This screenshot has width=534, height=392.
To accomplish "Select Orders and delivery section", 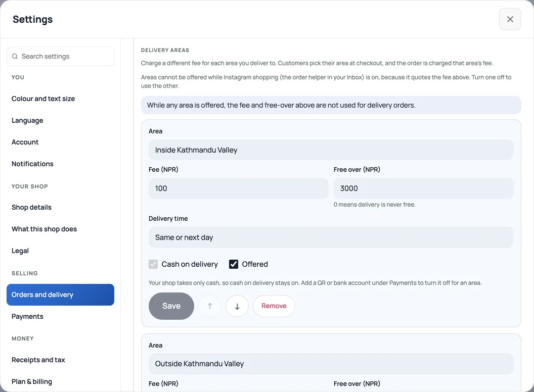I will point(60,295).
